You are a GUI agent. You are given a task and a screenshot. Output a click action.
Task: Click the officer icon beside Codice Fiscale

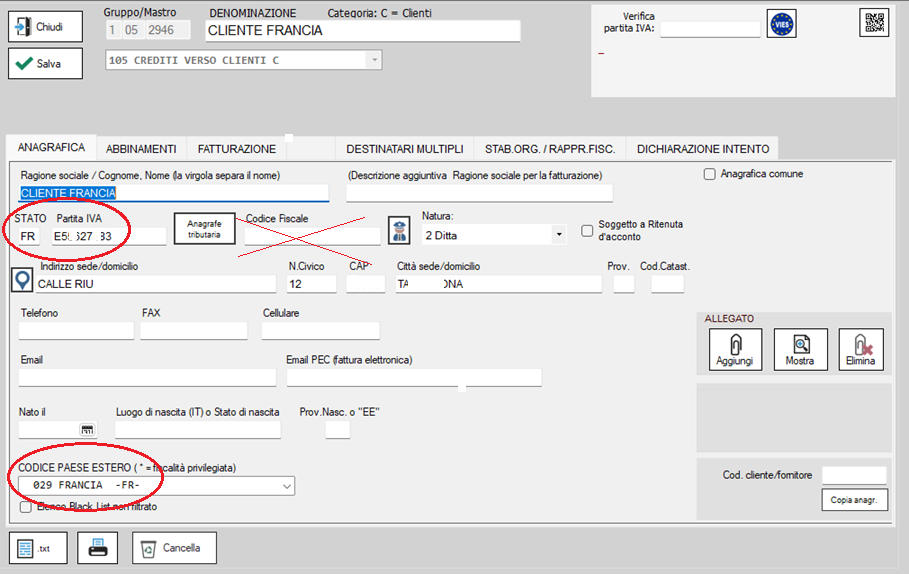click(x=398, y=230)
